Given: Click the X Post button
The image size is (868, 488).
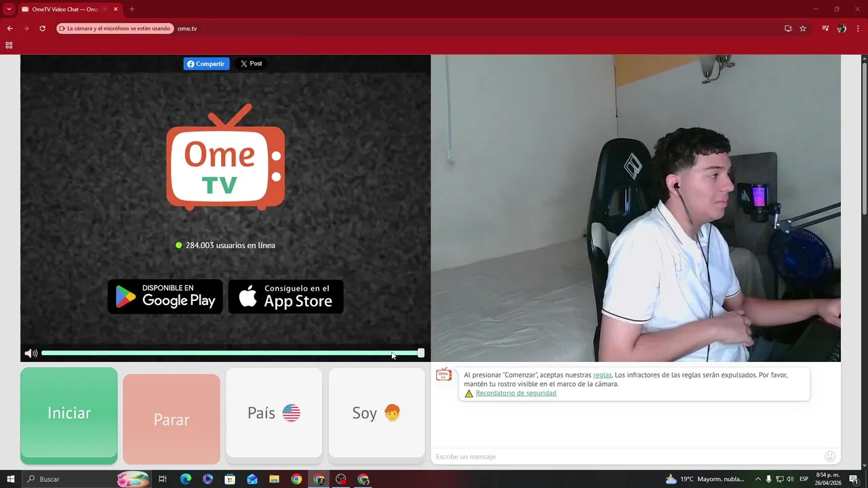Looking at the screenshot, I should [x=251, y=64].
